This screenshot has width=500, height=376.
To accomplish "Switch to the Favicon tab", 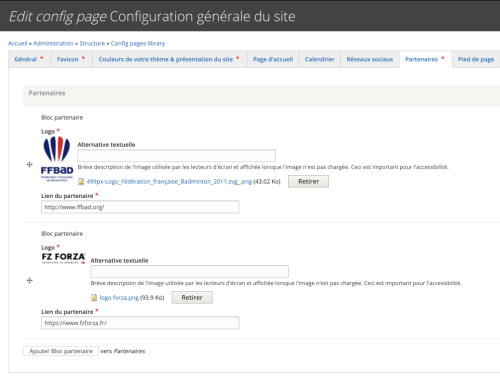I will [x=71, y=59].
